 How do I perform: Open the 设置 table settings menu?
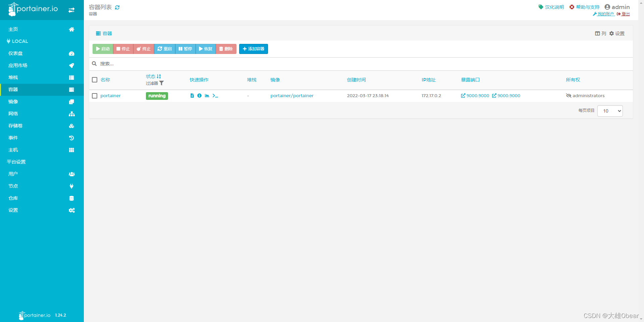coord(617,34)
